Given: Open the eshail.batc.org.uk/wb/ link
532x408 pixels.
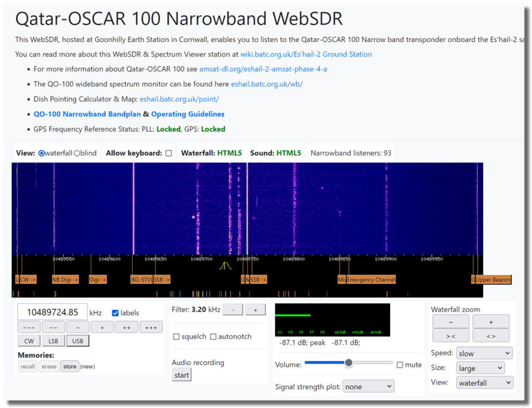Looking at the screenshot, I should click(x=267, y=84).
